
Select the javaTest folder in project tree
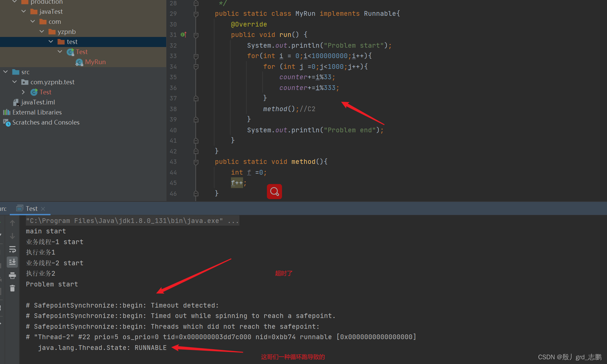click(51, 11)
